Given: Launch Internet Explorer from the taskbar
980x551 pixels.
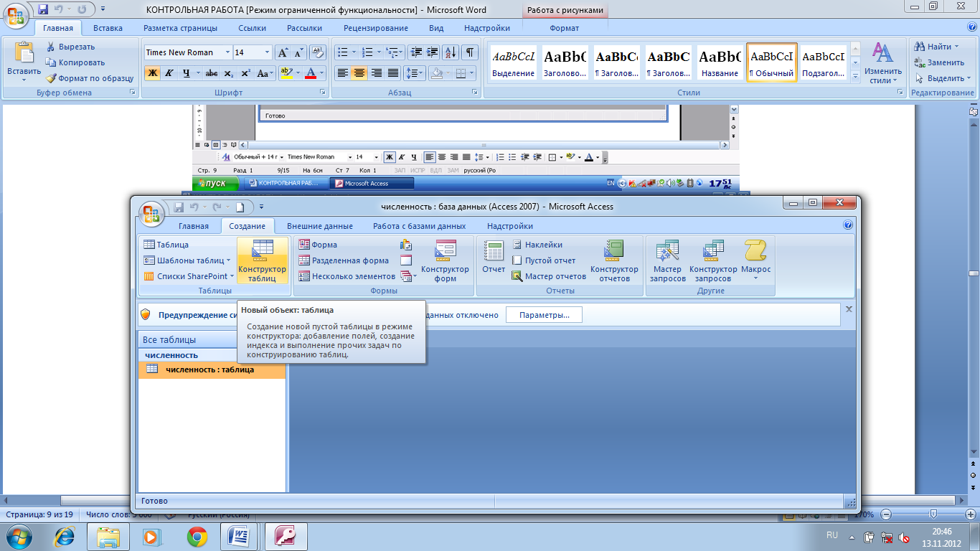Looking at the screenshot, I should coord(65,536).
